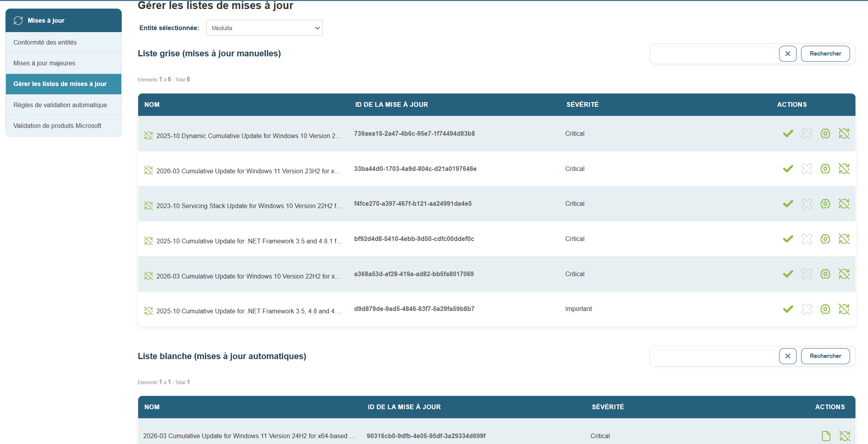
Task: Click gear-flower icon on Important severity row
Action: point(825,309)
